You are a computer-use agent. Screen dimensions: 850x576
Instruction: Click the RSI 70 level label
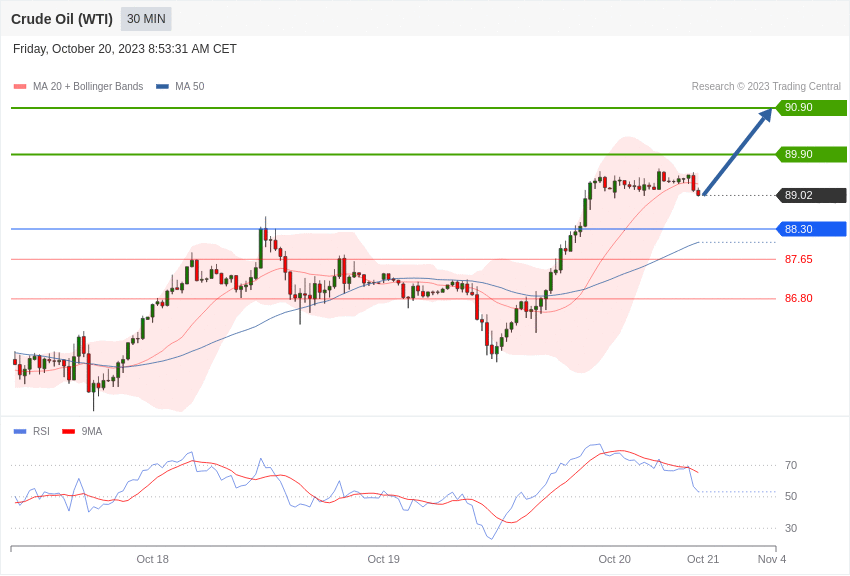(x=791, y=465)
